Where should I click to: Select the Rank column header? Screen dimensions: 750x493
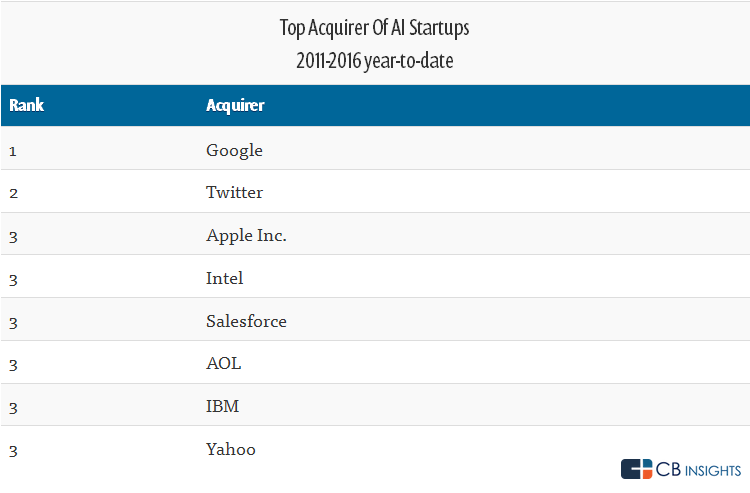point(27,105)
